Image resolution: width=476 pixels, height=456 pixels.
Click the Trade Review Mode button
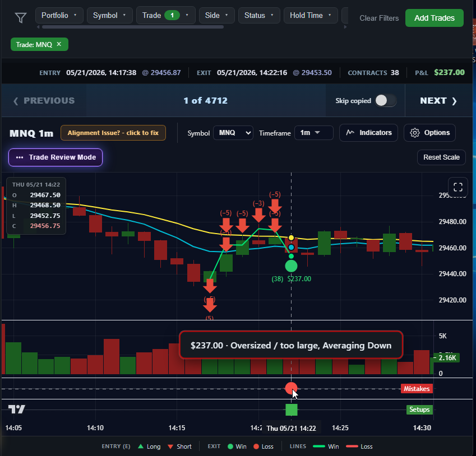[x=56, y=157]
